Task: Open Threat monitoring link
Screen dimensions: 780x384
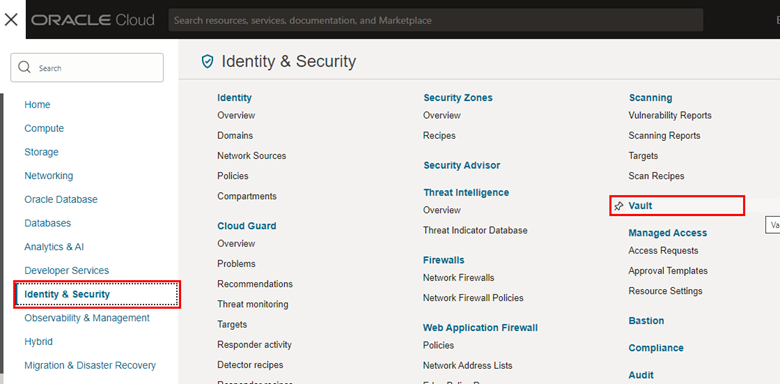Action: click(253, 304)
